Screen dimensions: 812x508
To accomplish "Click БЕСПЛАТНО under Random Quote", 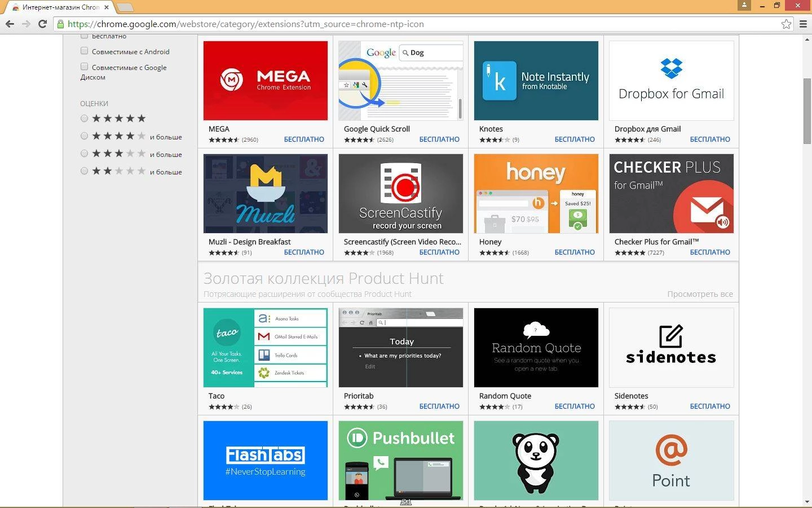I will 575,406.
